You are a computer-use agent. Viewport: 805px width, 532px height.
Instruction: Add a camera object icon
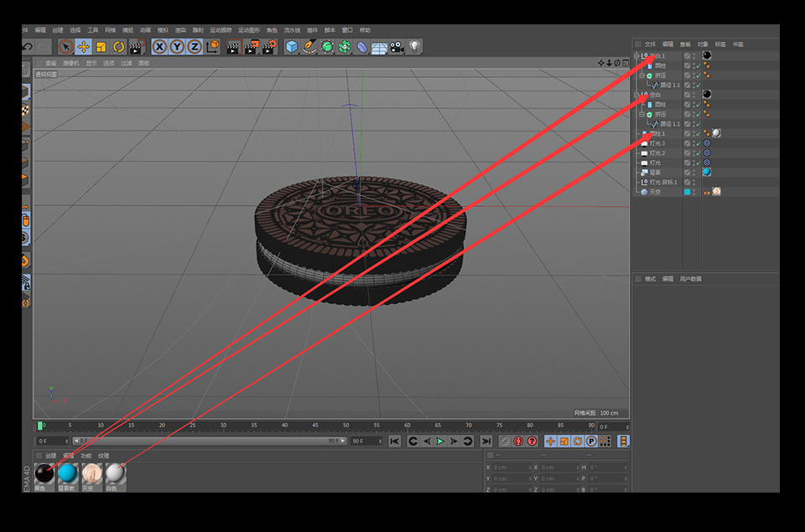(397, 47)
